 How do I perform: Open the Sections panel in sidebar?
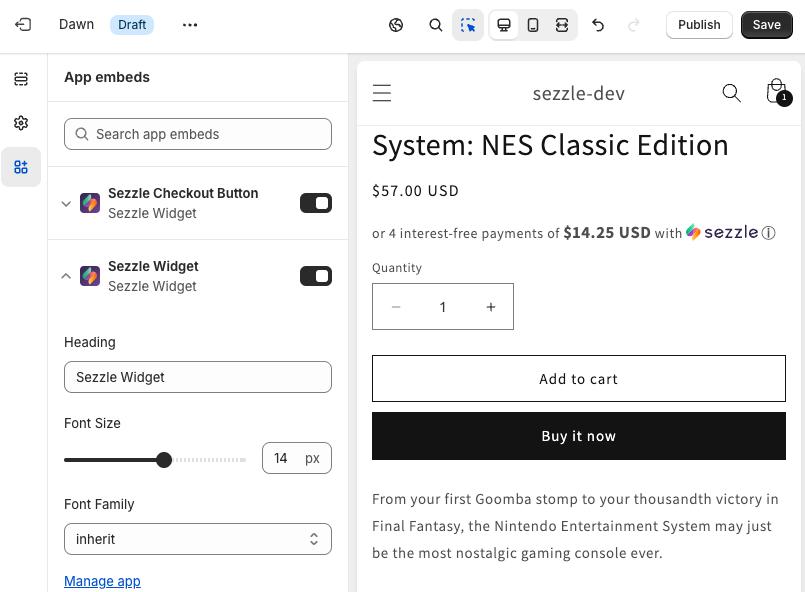tap(21, 79)
